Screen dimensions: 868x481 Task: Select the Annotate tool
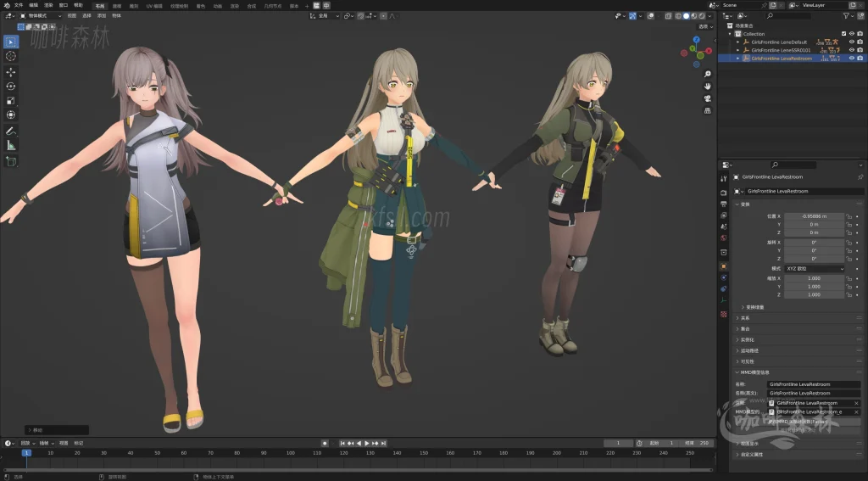click(x=10, y=131)
